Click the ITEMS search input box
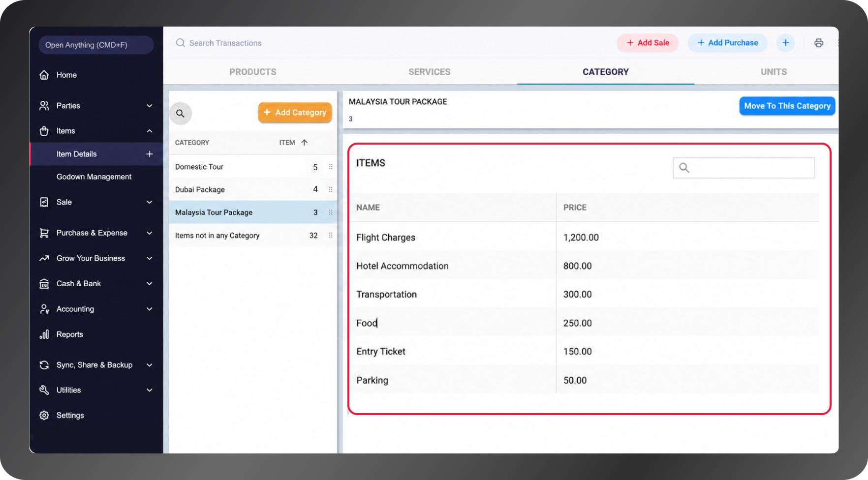 point(744,168)
